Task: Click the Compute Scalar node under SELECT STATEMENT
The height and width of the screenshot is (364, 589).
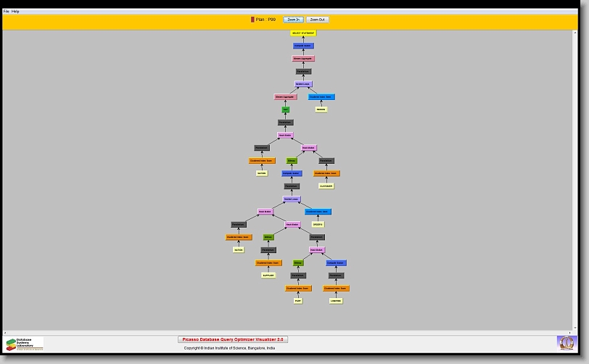Action: coord(304,46)
